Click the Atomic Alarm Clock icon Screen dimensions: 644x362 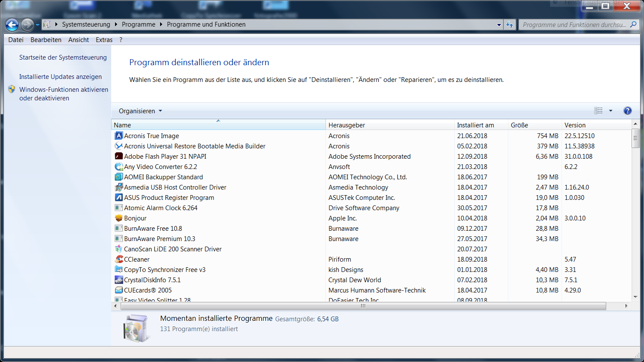119,208
